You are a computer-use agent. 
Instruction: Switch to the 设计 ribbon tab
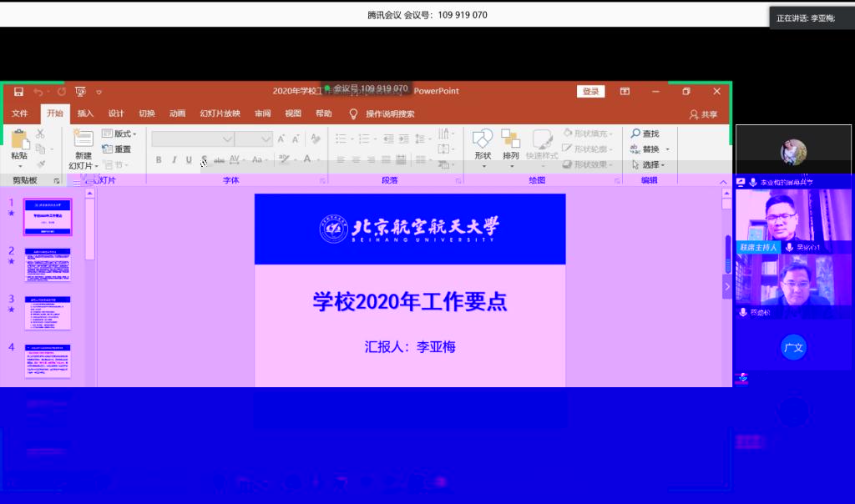click(116, 113)
